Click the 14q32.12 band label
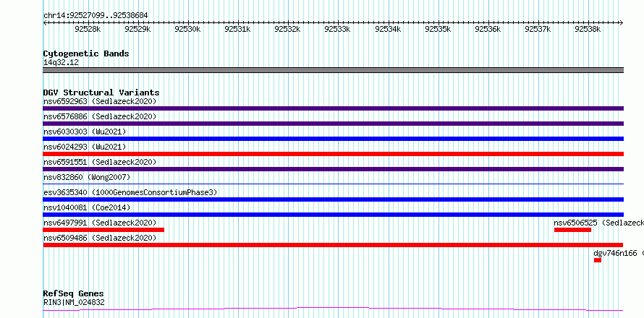644x318 pixels. tap(61, 63)
